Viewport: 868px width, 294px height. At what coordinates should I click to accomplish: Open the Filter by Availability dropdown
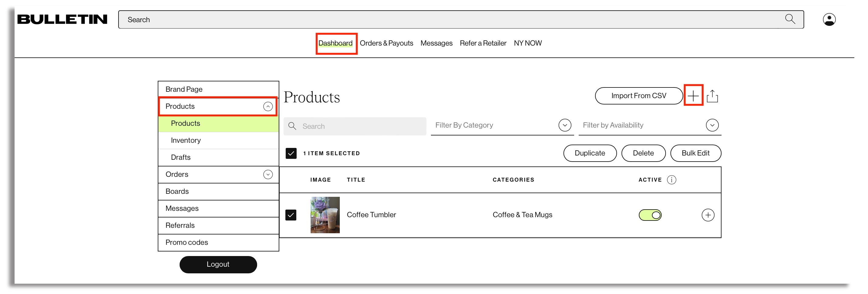[x=712, y=125]
